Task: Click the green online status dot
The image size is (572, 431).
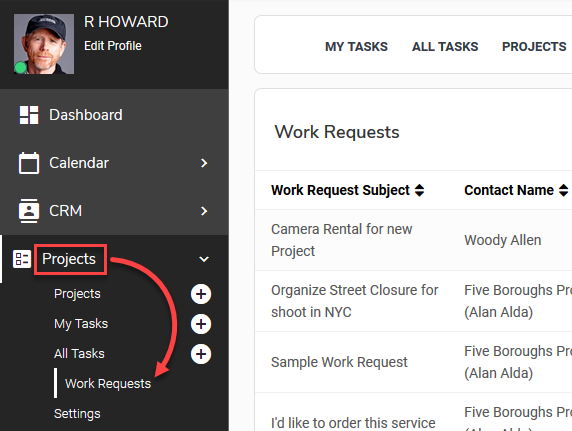Action: tap(20, 68)
